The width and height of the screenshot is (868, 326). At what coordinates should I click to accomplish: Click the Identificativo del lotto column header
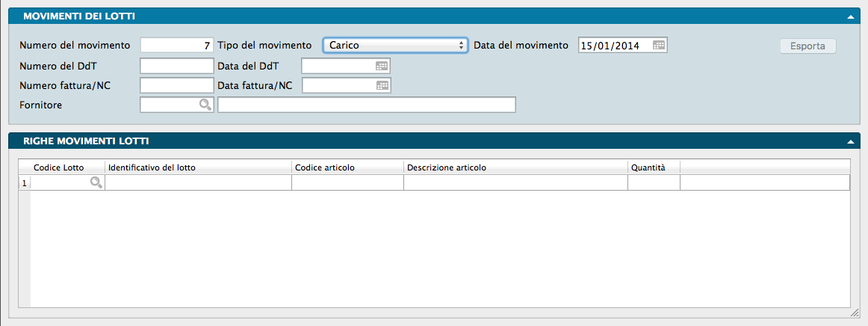(198, 167)
